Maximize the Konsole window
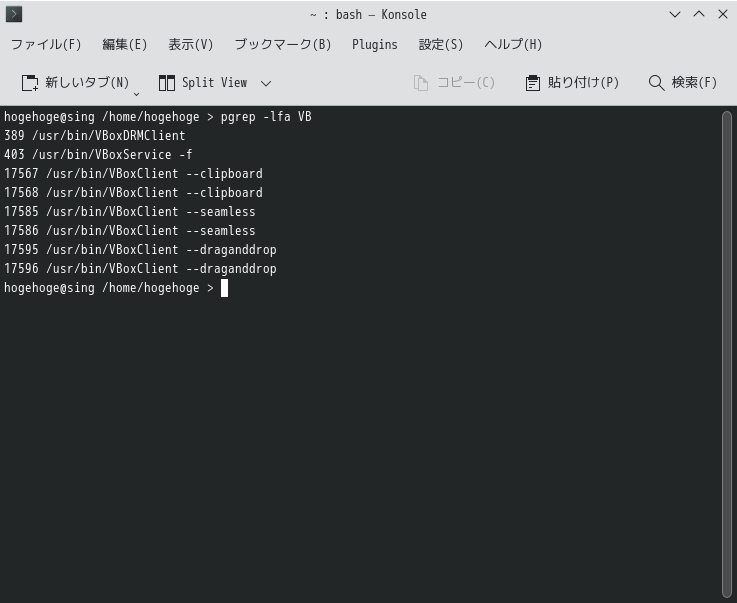 (699, 14)
